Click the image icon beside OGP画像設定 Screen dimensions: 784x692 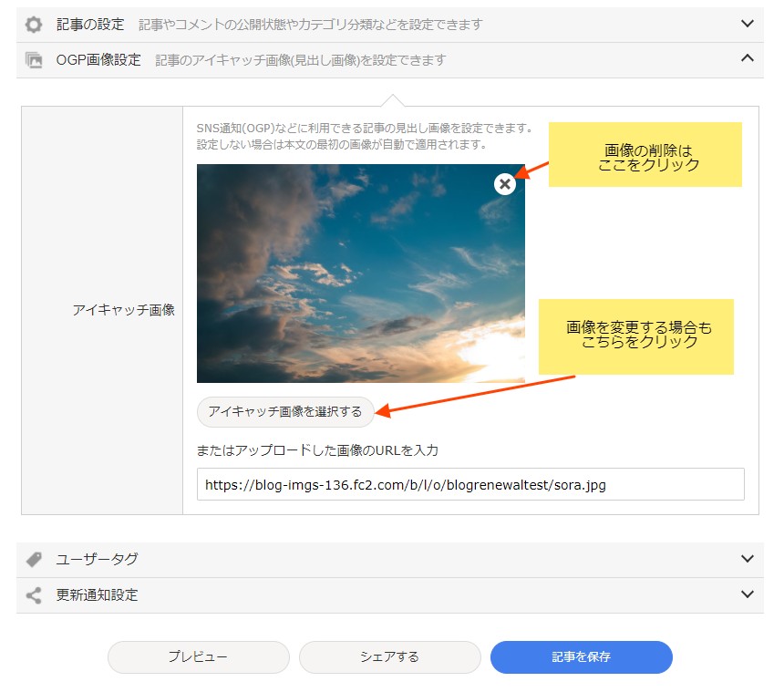tap(34, 60)
